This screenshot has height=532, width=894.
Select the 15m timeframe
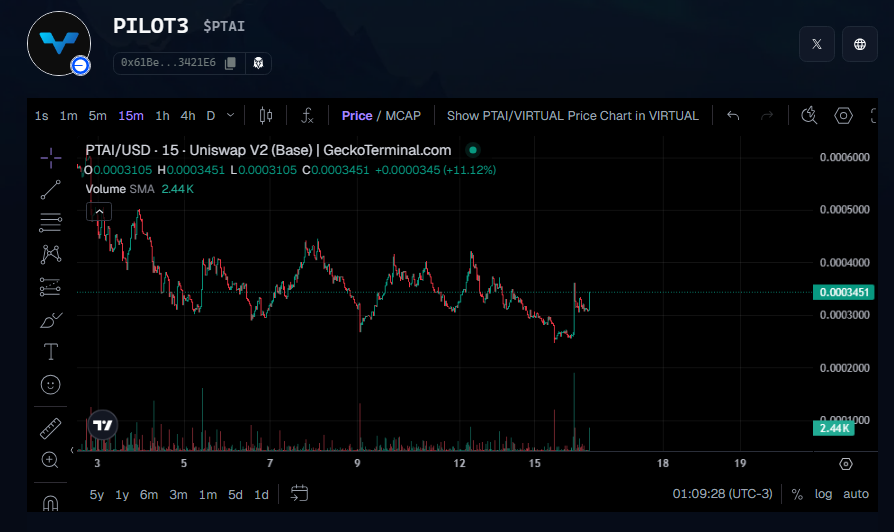131,116
